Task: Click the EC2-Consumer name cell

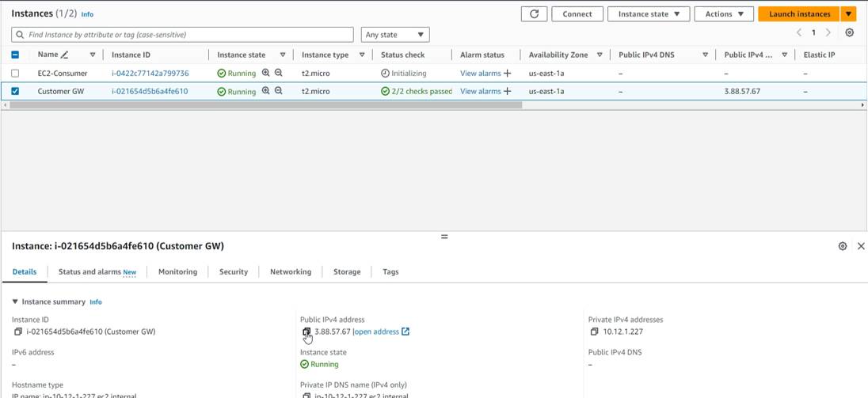Action: pos(63,73)
